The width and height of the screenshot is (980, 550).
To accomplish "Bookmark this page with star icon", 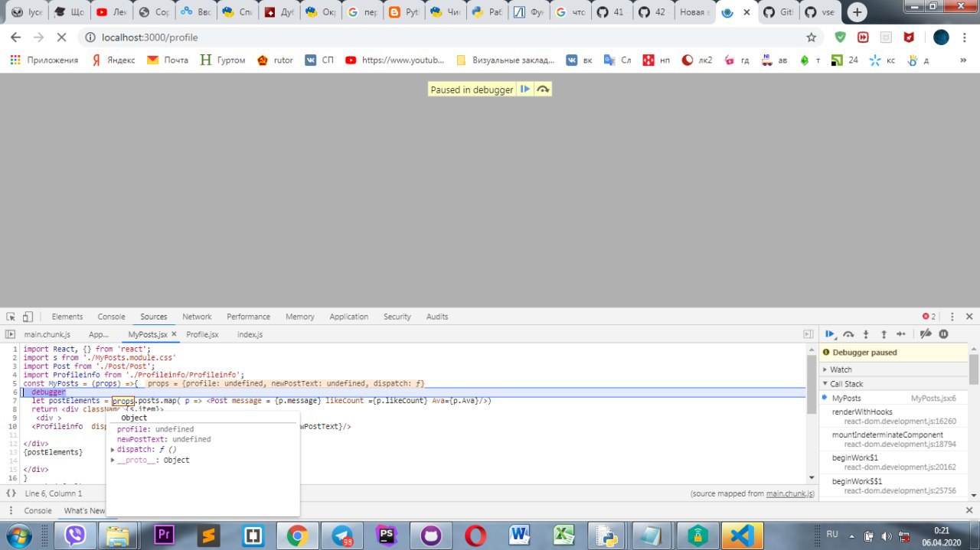I will [812, 37].
